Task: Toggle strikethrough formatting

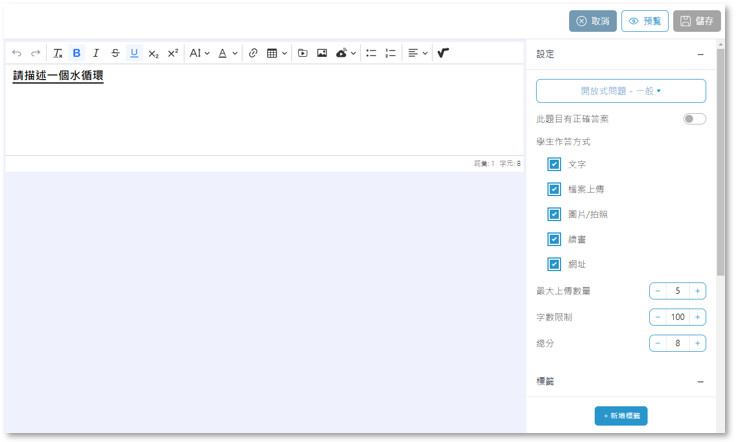Action: [x=115, y=53]
